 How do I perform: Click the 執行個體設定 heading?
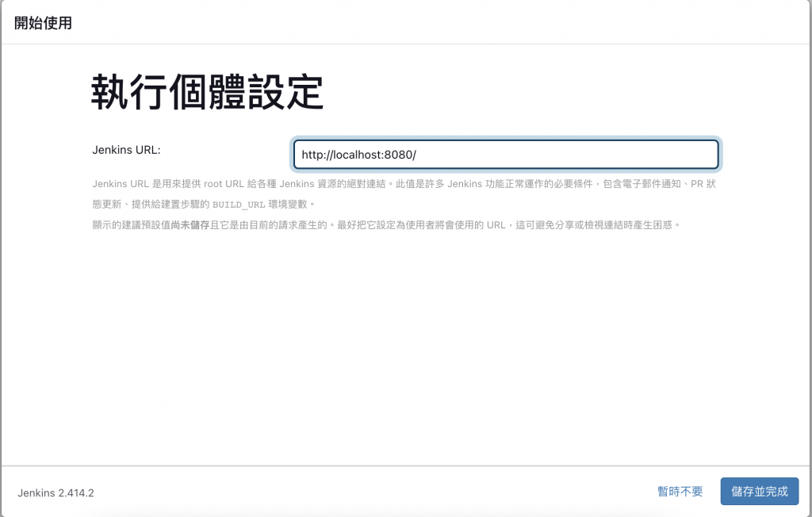point(207,92)
